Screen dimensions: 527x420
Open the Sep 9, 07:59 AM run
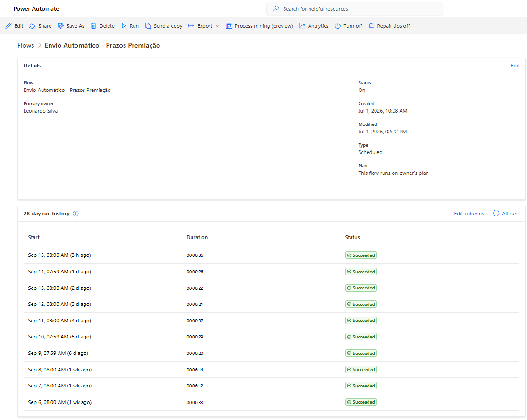[58, 353]
